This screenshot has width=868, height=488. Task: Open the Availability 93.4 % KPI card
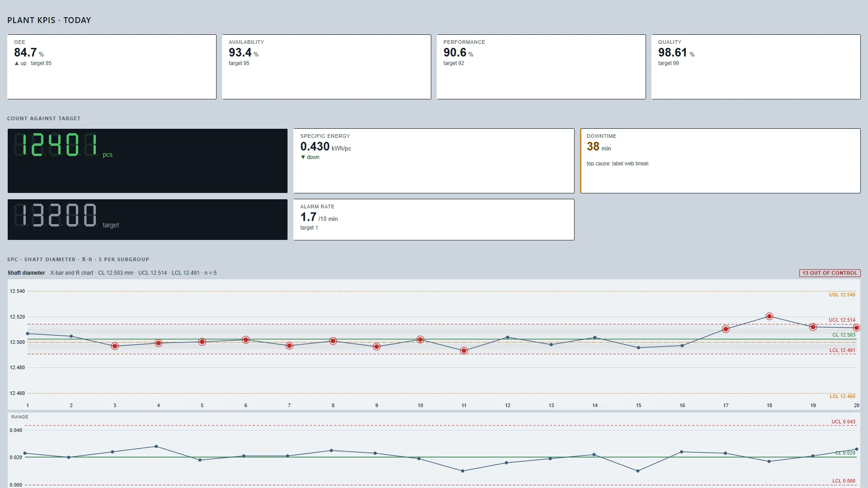coord(326,67)
